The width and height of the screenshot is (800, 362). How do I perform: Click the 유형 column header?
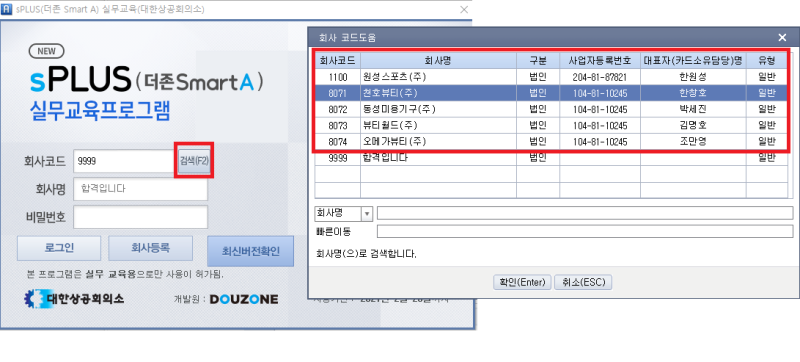point(767,61)
